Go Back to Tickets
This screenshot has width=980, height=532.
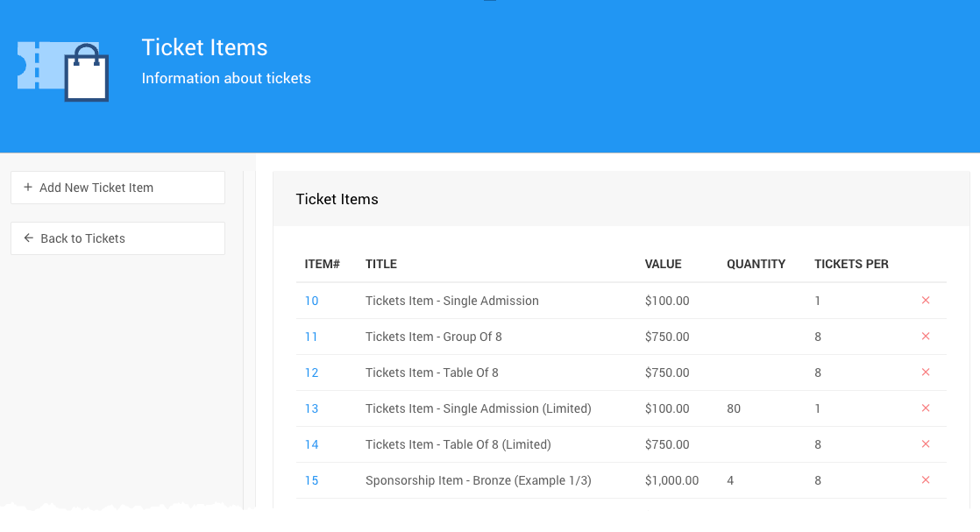[x=117, y=238]
